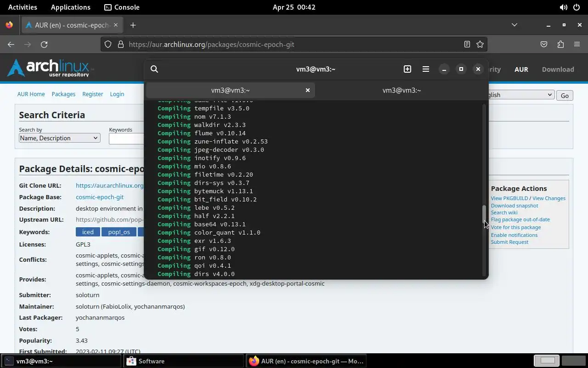Click the AUR navigation item
Screen dimensions: 588x368
coord(521,69)
